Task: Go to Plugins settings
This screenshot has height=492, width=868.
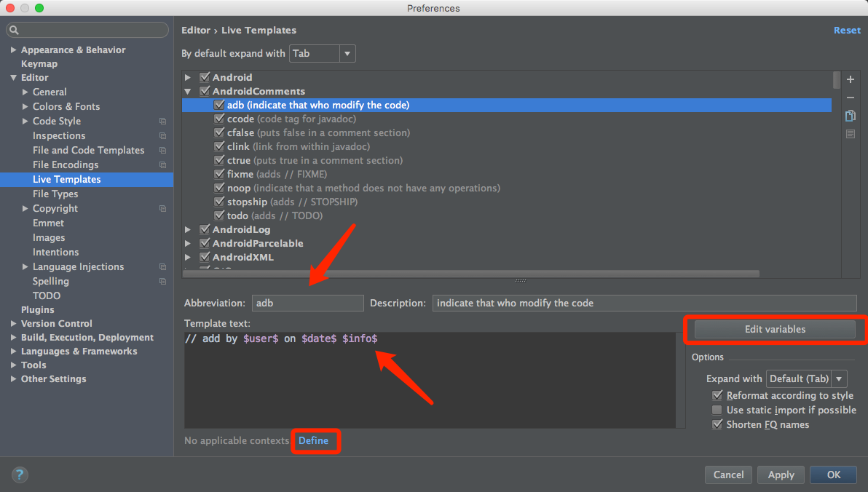Action: pyautogui.click(x=38, y=310)
